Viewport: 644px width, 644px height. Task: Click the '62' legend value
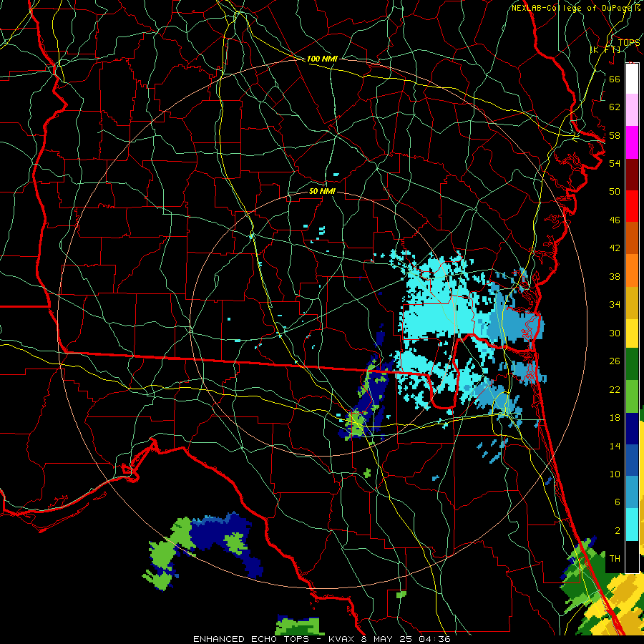pyautogui.click(x=615, y=107)
